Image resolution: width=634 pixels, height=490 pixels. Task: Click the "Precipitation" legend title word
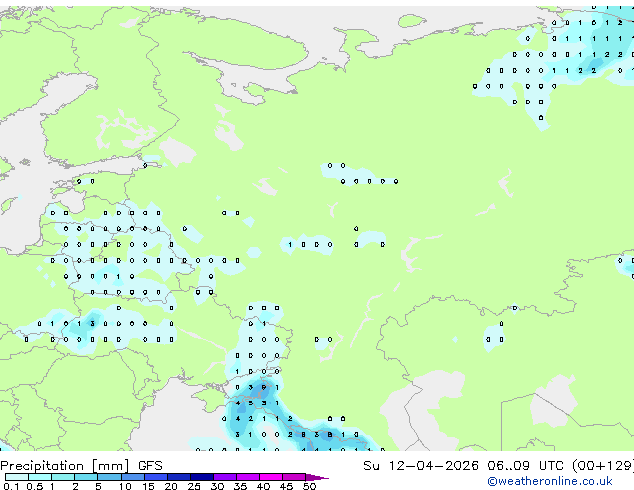[x=42, y=466]
